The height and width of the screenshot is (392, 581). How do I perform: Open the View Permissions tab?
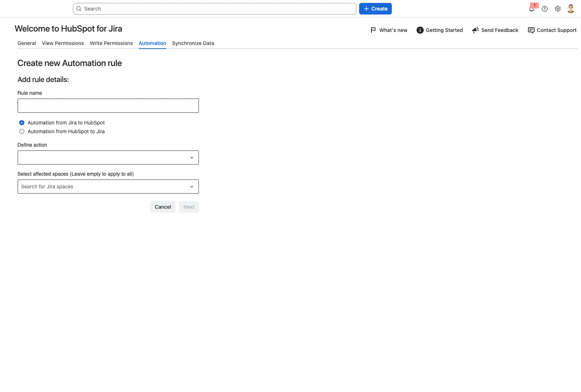point(63,43)
